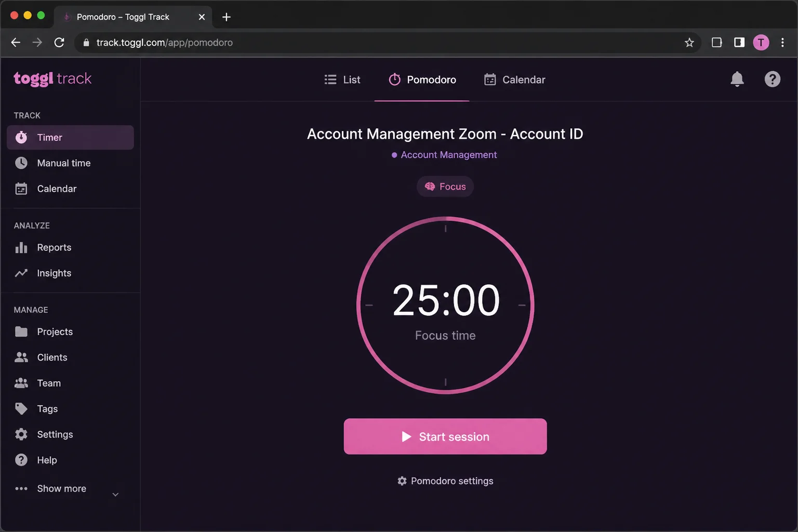Screen dimensions: 798x532
Task: Go forward in browser history
Action: click(37, 43)
